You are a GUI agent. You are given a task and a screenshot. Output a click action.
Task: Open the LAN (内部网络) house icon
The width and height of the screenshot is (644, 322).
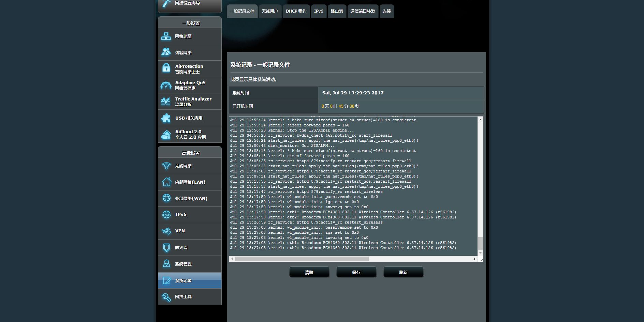[x=166, y=182]
